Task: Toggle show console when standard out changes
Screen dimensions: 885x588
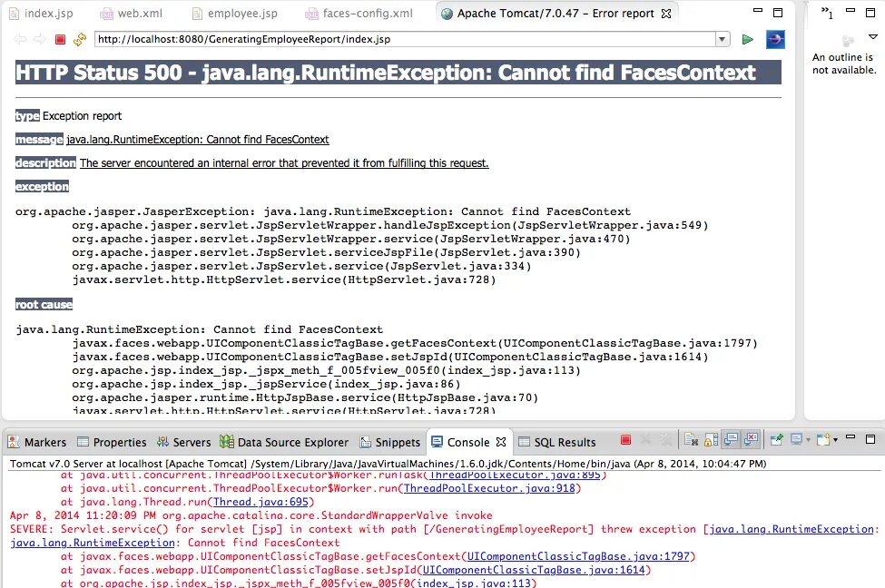Action: 732,439
